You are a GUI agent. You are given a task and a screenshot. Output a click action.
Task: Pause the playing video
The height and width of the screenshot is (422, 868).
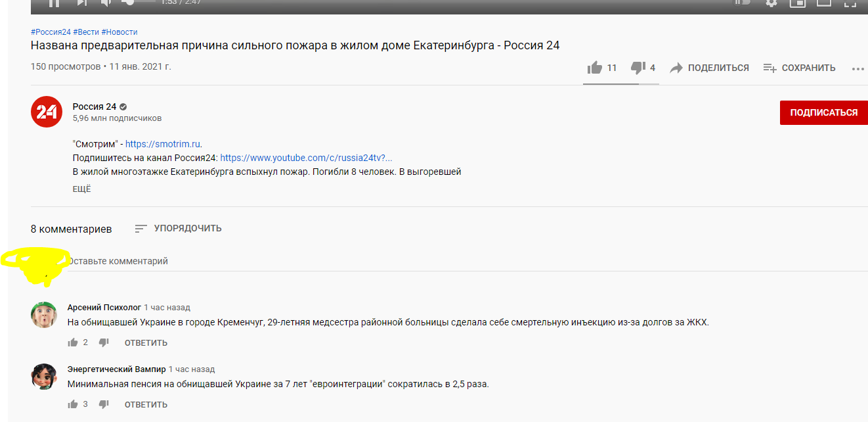54,4
